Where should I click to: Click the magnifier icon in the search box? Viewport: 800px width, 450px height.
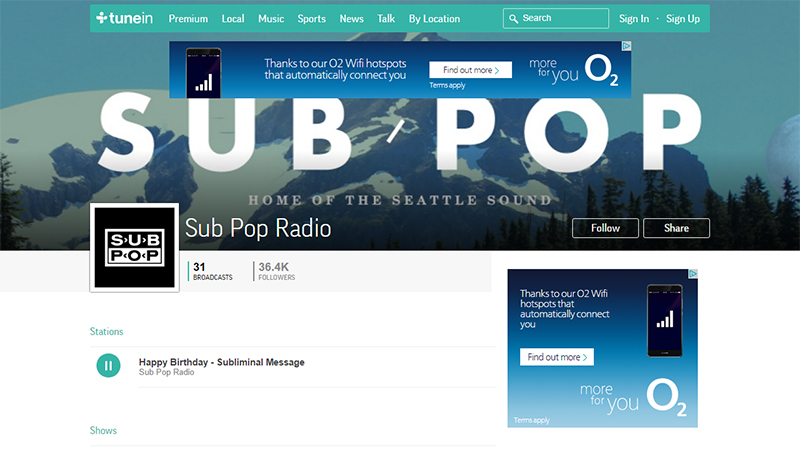(x=513, y=18)
